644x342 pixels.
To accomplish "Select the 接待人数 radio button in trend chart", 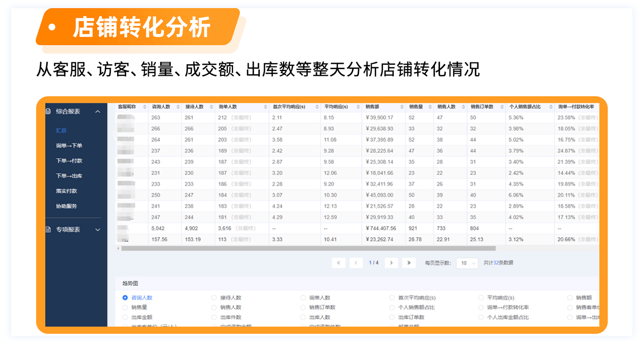I will pos(214,297).
